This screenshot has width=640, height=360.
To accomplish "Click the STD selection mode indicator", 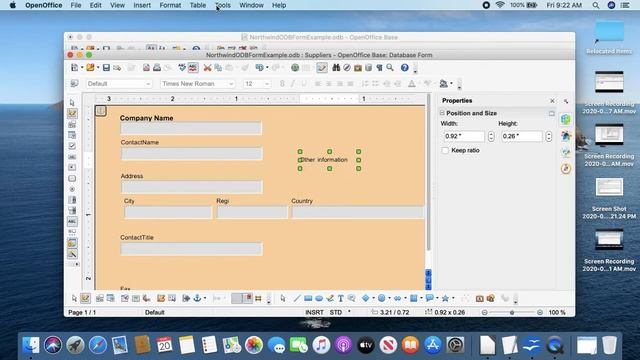I will 336,312.
